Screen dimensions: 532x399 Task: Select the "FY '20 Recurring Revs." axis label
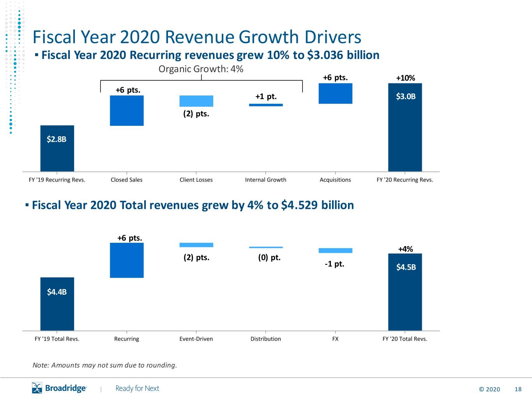[405, 180]
